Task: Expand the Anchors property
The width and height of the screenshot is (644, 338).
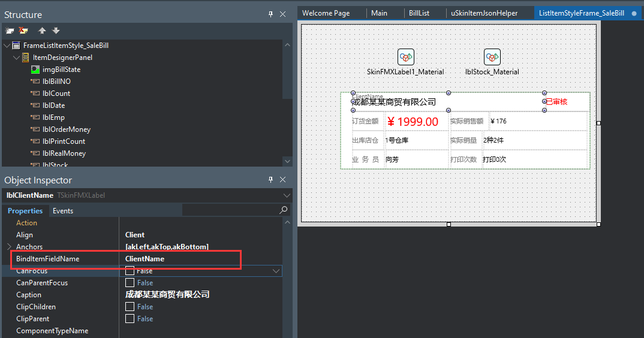Action: coord(9,246)
